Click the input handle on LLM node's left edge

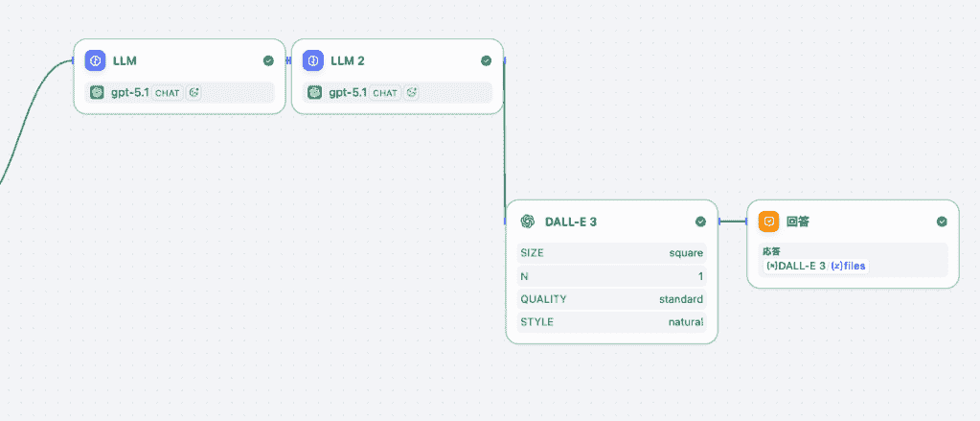[x=75, y=60]
